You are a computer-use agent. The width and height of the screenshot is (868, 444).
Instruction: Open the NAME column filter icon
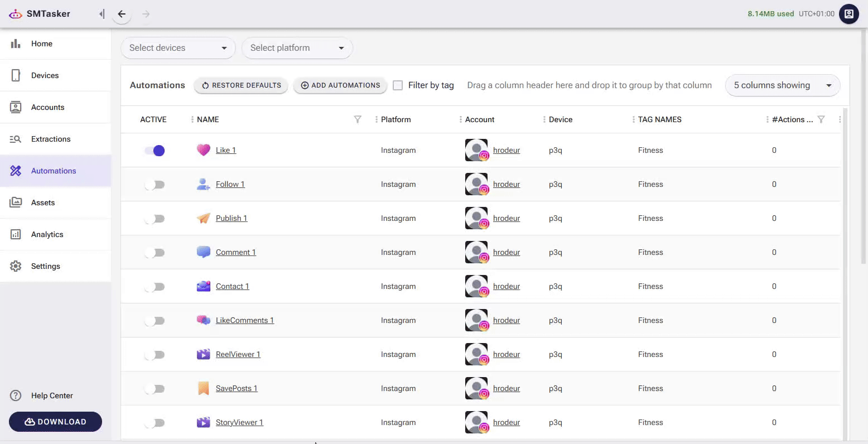pyautogui.click(x=358, y=119)
